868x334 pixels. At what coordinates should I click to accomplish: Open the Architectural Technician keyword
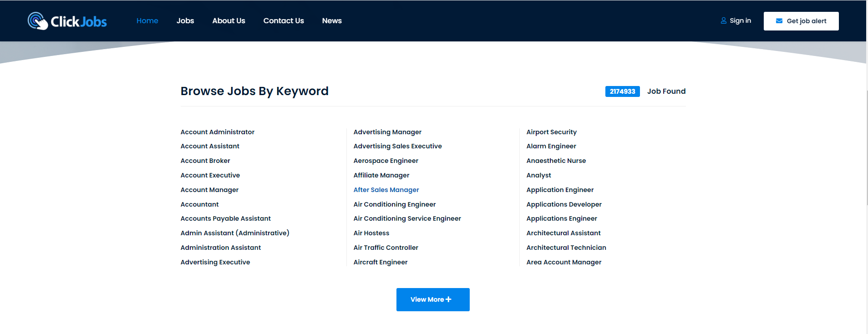click(x=566, y=248)
